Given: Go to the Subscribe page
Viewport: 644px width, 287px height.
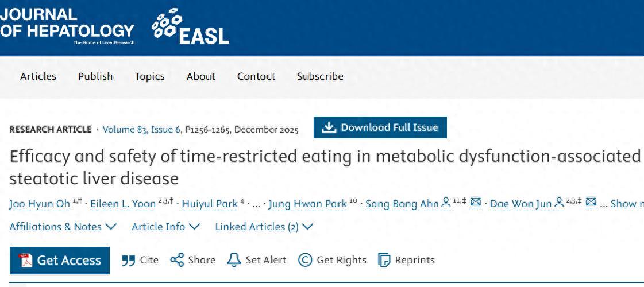Looking at the screenshot, I should click(320, 76).
